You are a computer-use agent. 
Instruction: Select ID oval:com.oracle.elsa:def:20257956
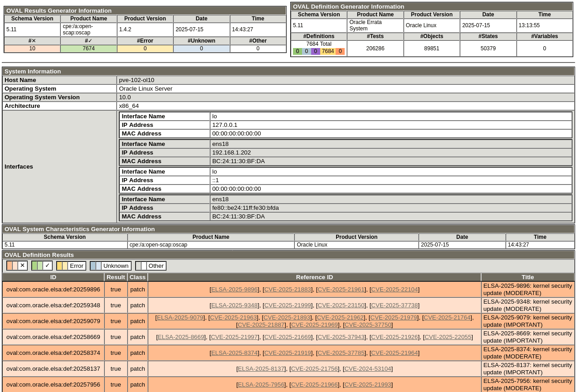(x=54, y=385)
